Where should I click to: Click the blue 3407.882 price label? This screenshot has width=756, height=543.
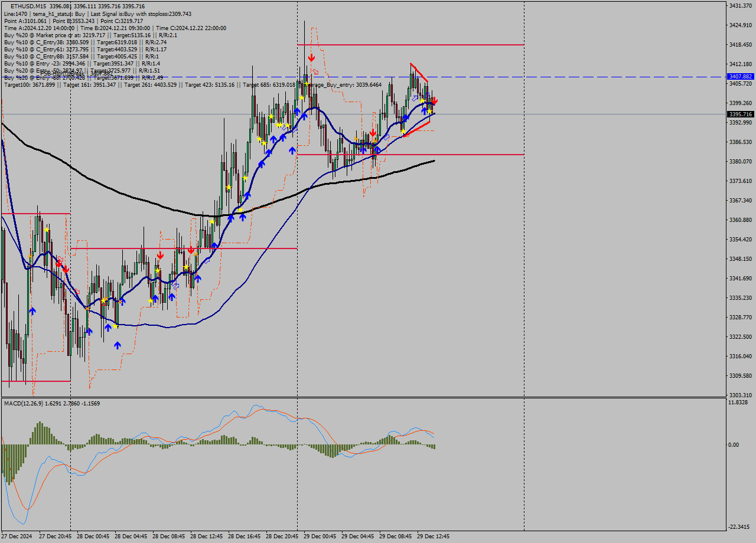[740, 77]
